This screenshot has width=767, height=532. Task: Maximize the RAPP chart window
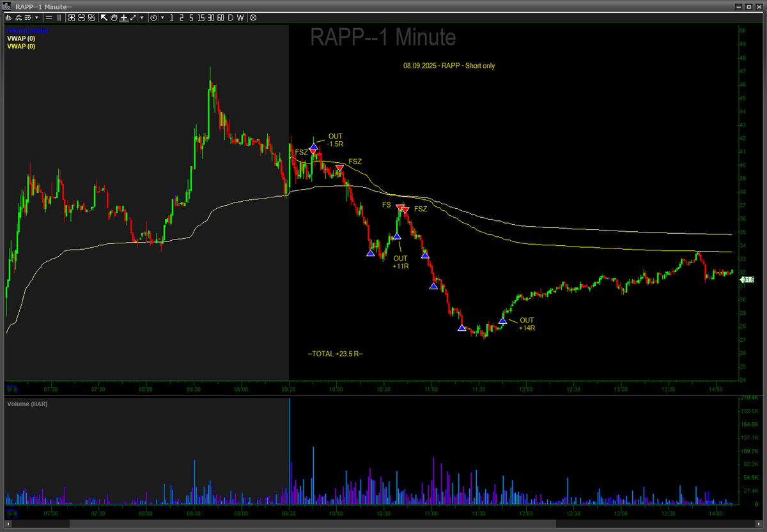click(x=748, y=6)
